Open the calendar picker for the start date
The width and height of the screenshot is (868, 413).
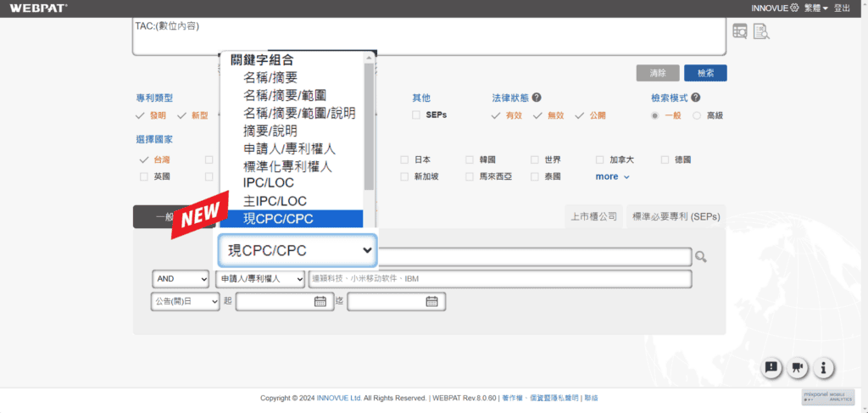320,301
